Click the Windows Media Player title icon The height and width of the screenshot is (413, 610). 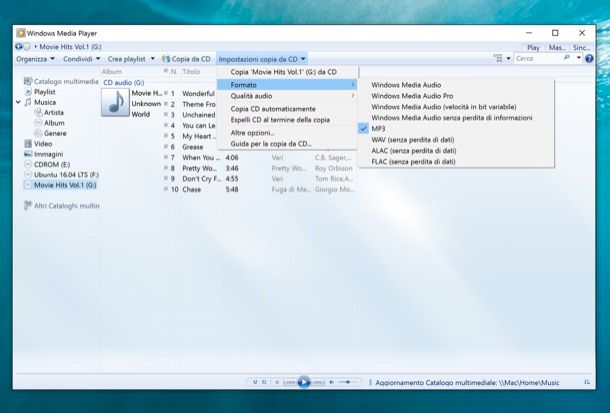[x=21, y=33]
